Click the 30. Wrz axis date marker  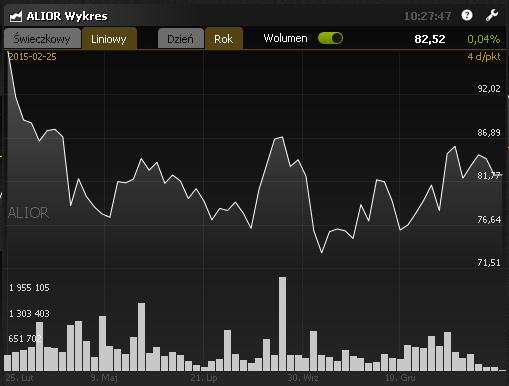pyautogui.click(x=303, y=378)
